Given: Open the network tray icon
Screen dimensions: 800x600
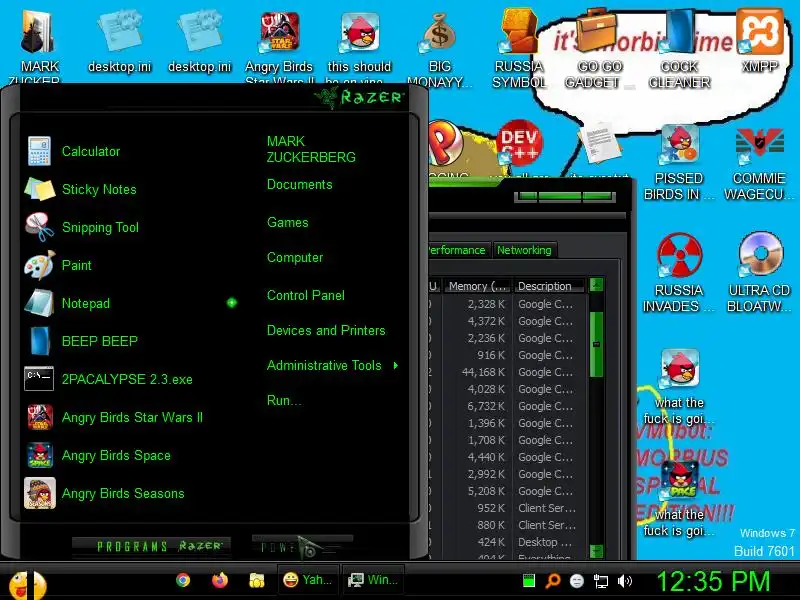Looking at the screenshot, I should tap(601, 581).
